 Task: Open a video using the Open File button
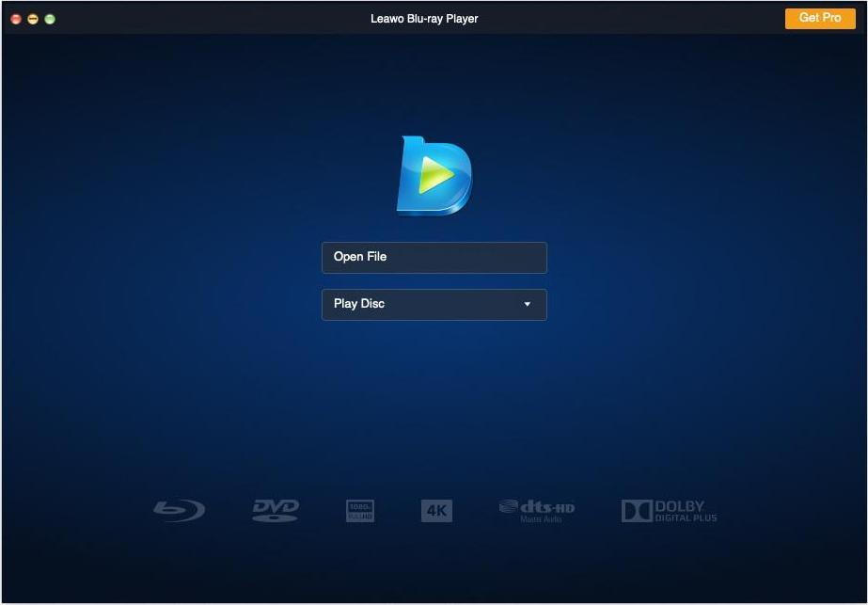pos(434,257)
